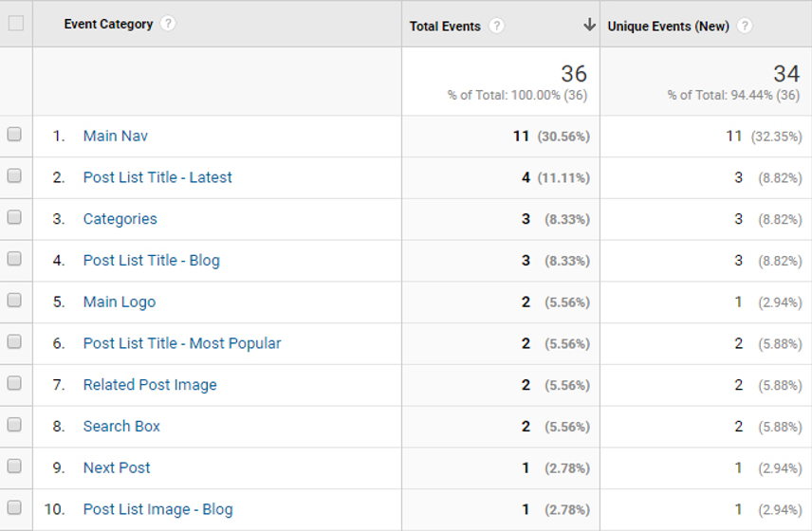Open Post List Title - Most Popular
Image resolution: width=812 pixels, height=531 pixels.
click(182, 343)
